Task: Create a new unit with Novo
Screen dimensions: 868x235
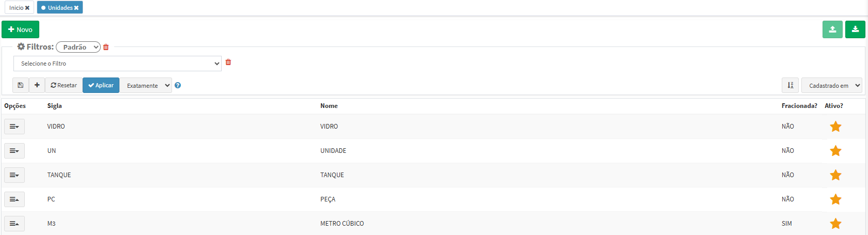Action: [x=20, y=29]
